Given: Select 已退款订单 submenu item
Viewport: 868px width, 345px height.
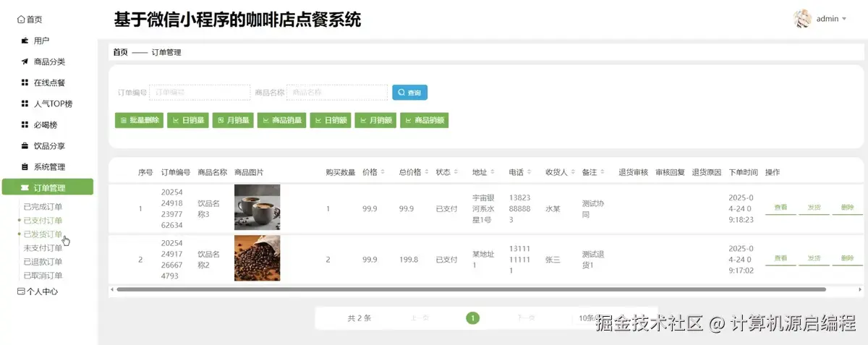Looking at the screenshot, I should [x=43, y=262].
